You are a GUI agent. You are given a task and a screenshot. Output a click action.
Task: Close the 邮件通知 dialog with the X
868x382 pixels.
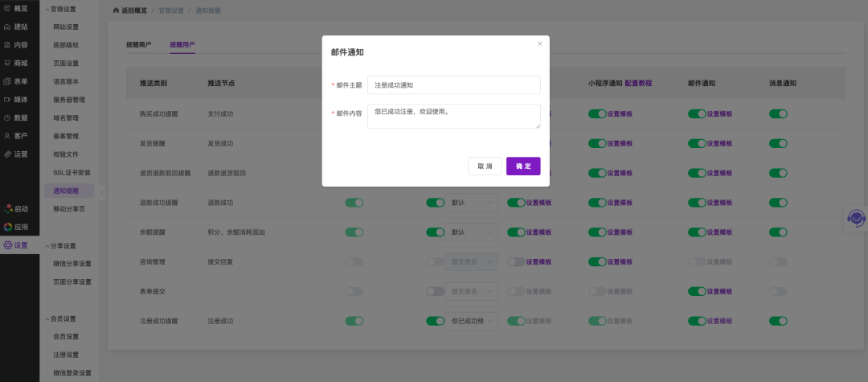540,43
